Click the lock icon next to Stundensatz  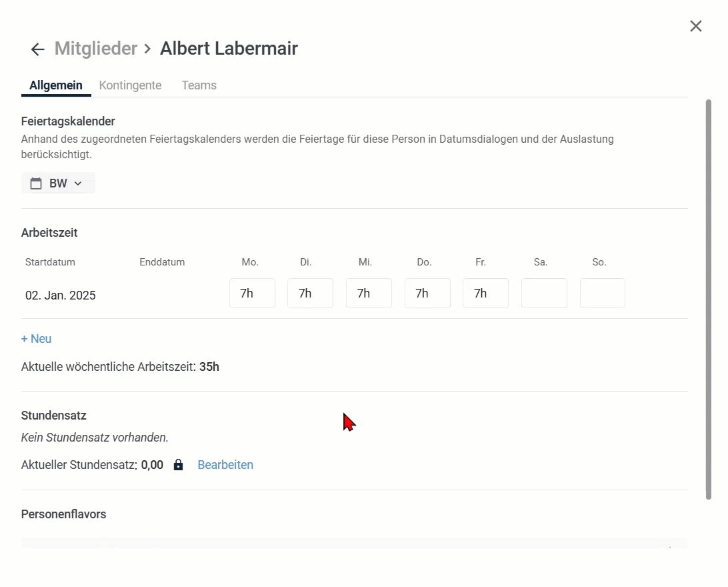coord(178,465)
